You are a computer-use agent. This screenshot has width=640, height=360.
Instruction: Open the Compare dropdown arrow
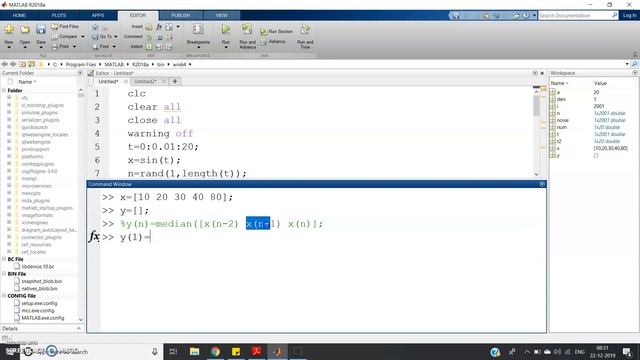83,37
